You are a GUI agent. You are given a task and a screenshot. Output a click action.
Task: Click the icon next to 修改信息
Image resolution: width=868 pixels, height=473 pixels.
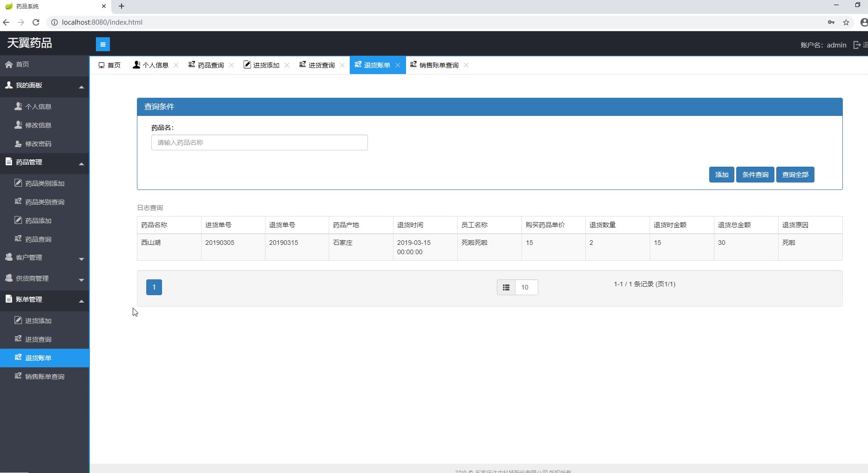pyautogui.click(x=18, y=125)
